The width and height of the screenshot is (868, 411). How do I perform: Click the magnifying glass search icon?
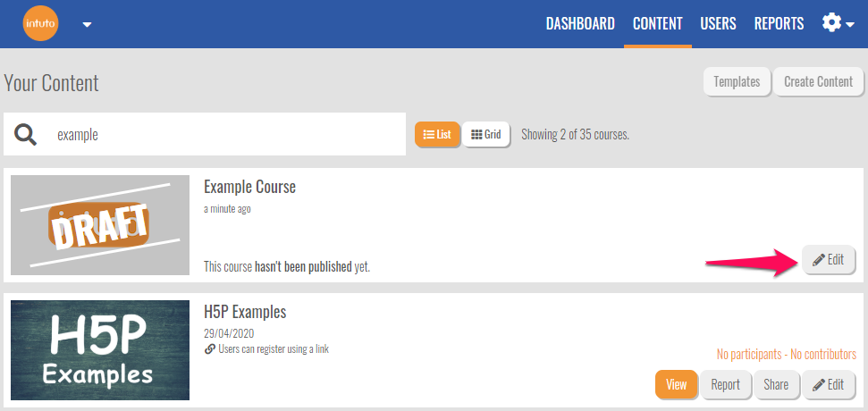26,135
